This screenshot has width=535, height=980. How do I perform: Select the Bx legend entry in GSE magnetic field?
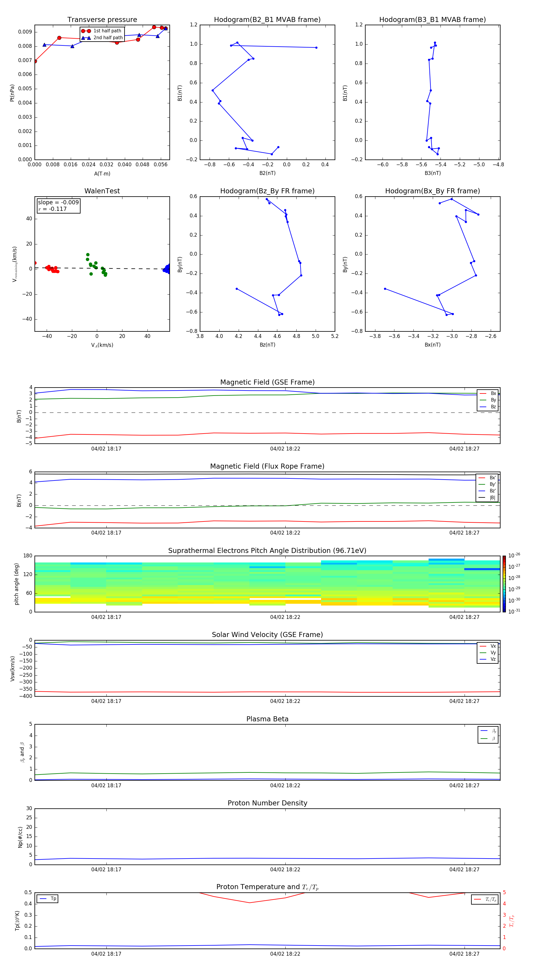pyautogui.click(x=488, y=393)
